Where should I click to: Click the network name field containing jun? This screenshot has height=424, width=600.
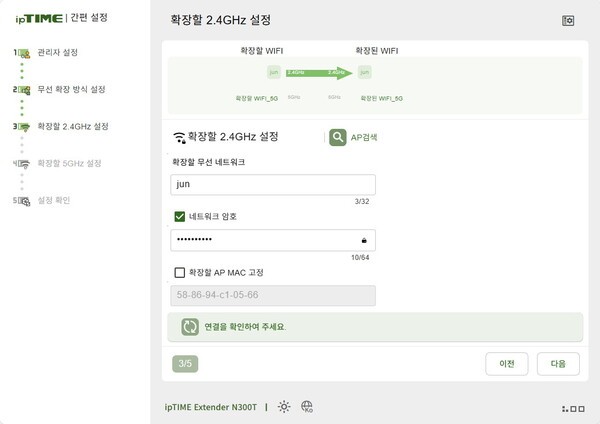coord(273,184)
